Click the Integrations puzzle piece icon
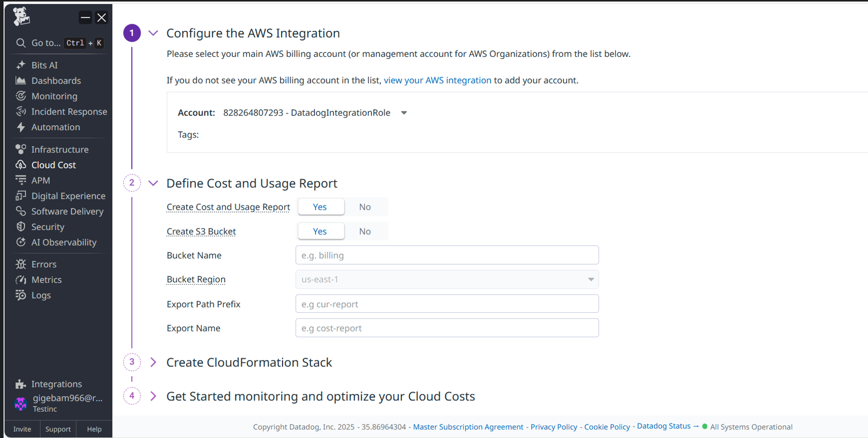This screenshot has width=868, height=438. tap(21, 384)
